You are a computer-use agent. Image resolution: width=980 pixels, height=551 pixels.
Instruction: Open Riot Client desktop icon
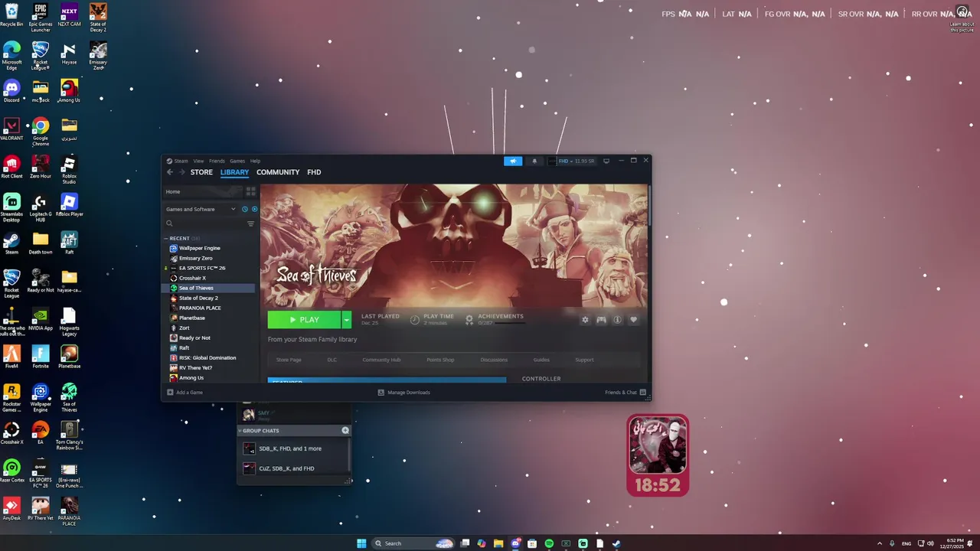click(x=11, y=168)
